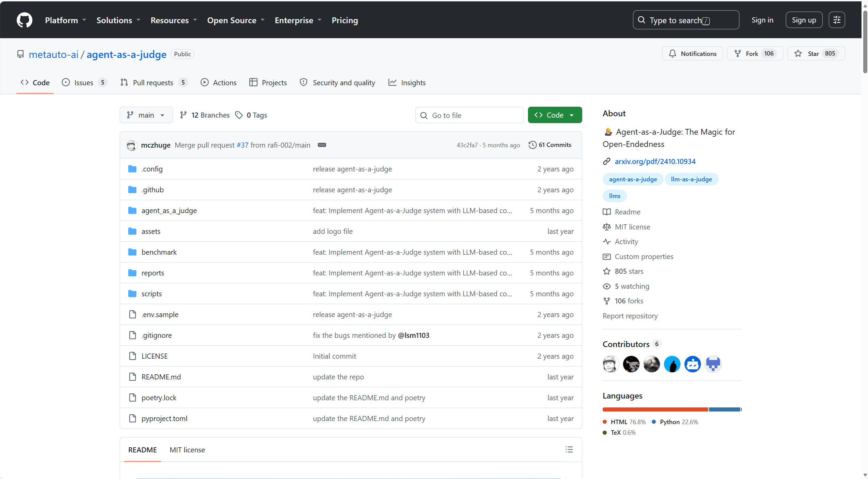Switch to the Actions tab
The width and height of the screenshot is (868, 479).
[219, 83]
